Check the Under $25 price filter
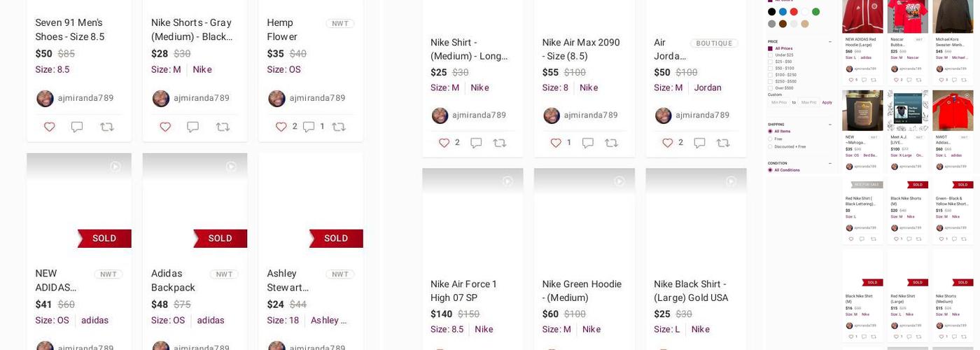The height and width of the screenshot is (350, 980). [771, 55]
